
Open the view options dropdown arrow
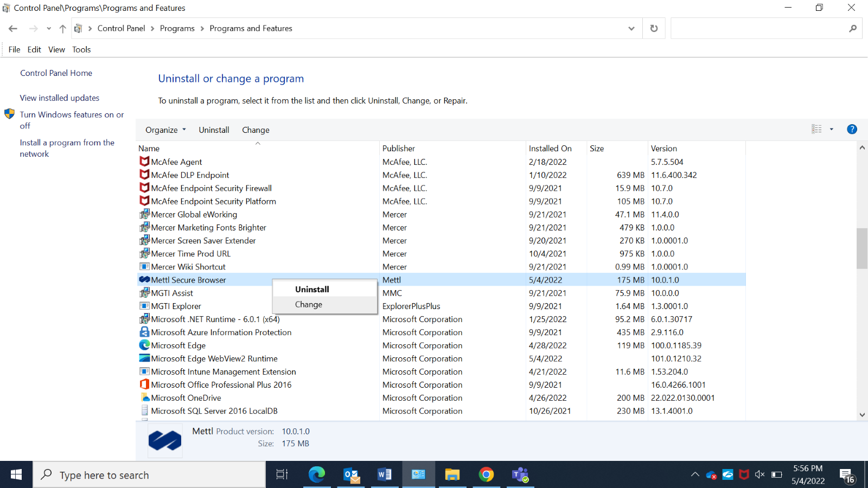[831, 129]
